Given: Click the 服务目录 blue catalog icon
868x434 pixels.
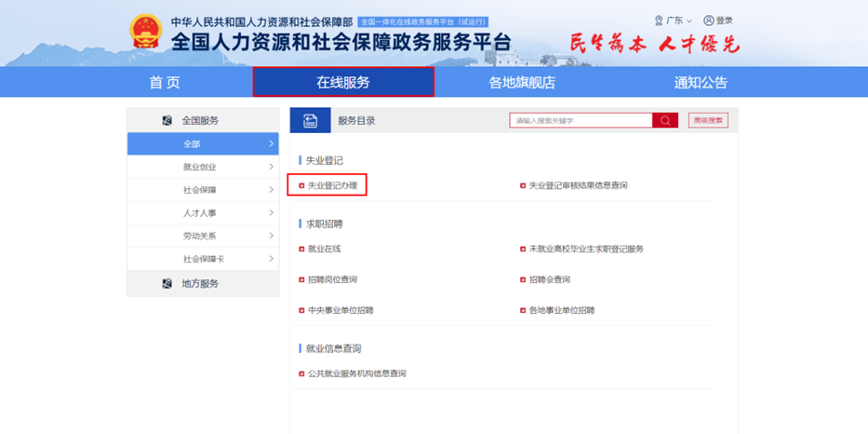Looking at the screenshot, I should (x=310, y=121).
